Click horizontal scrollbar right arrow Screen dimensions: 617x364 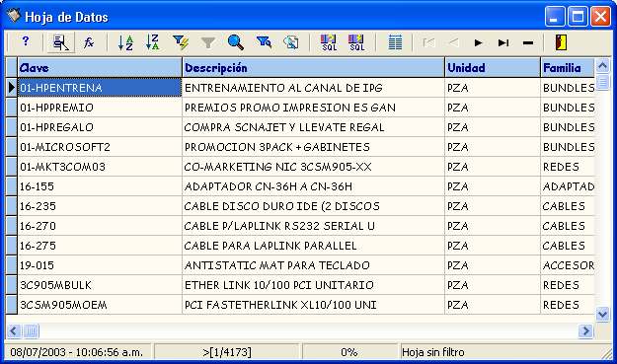tap(586, 331)
